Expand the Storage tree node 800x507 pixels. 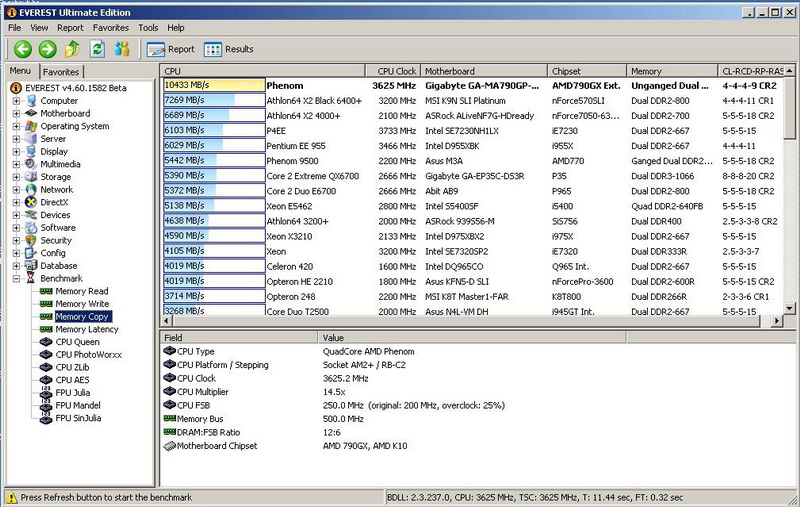point(16,177)
